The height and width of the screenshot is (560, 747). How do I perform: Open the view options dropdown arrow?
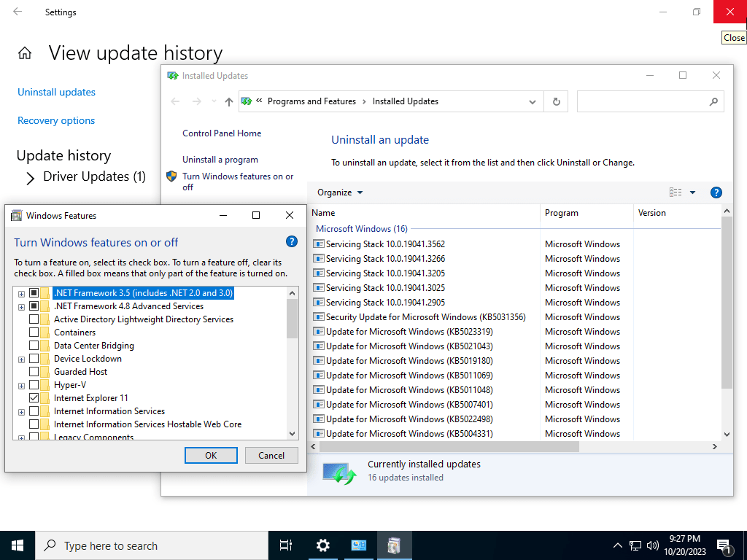point(693,192)
